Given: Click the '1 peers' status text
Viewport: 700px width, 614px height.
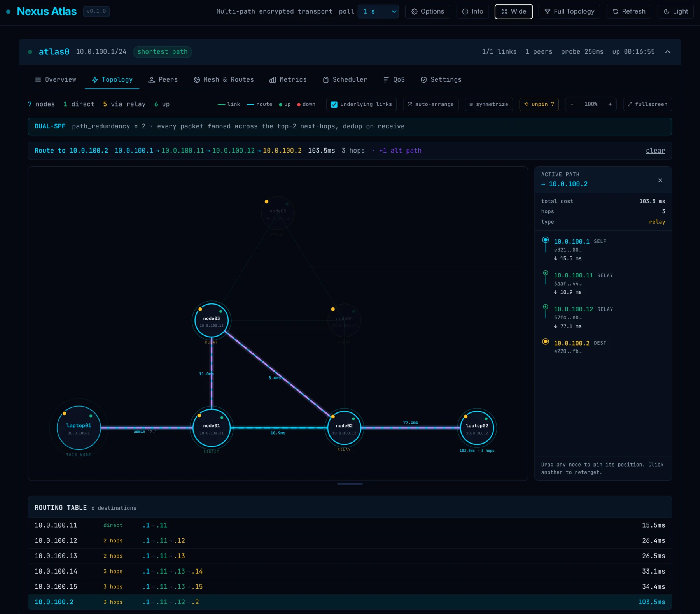Looking at the screenshot, I should click(539, 52).
